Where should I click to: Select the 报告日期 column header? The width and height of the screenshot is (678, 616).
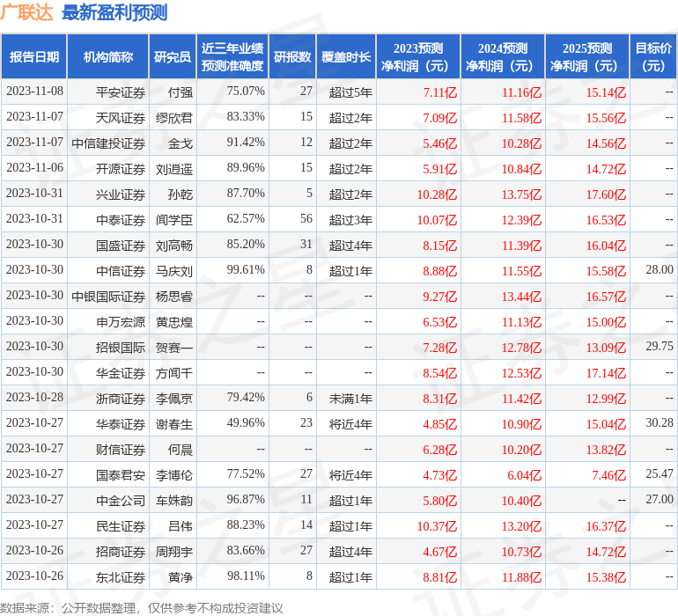tap(34, 56)
